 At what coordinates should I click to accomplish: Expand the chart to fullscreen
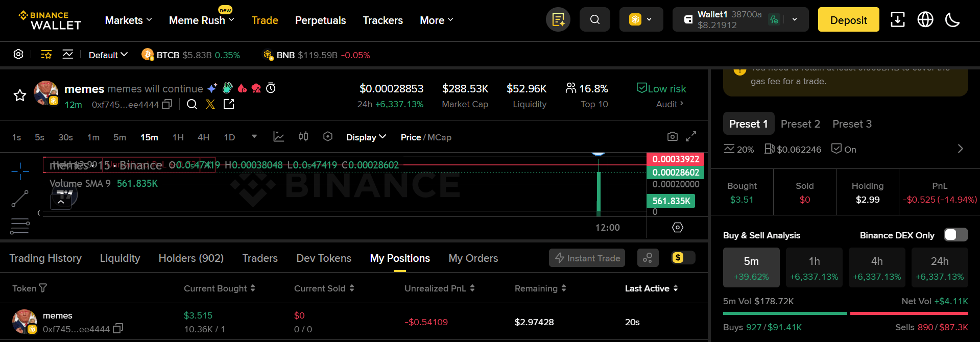691,136
